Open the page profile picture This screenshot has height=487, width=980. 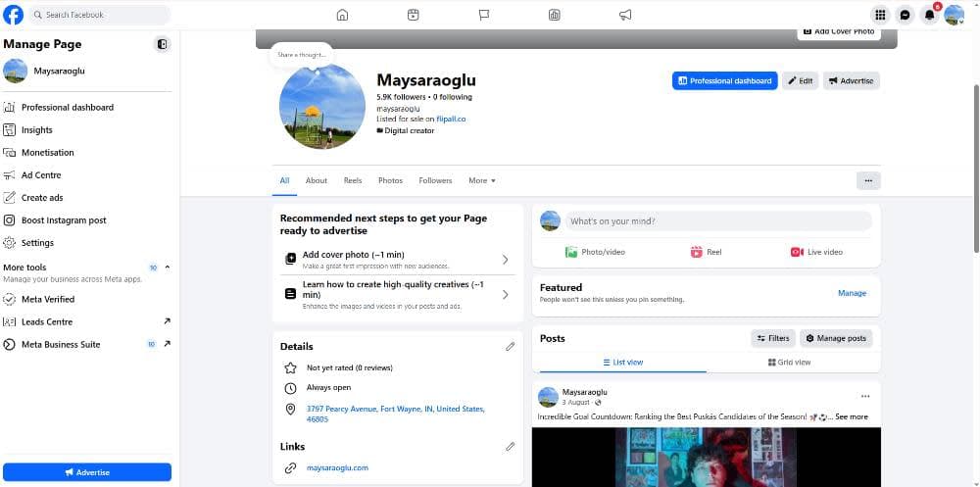[x=321, y=106]
